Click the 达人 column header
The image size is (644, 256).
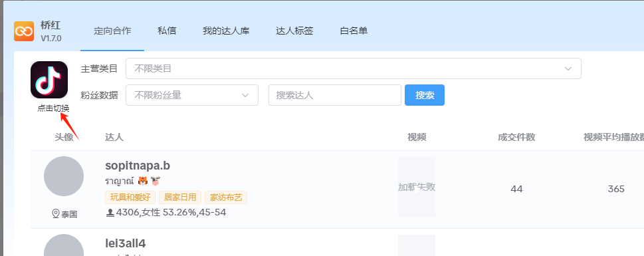(x=114, y=137)
